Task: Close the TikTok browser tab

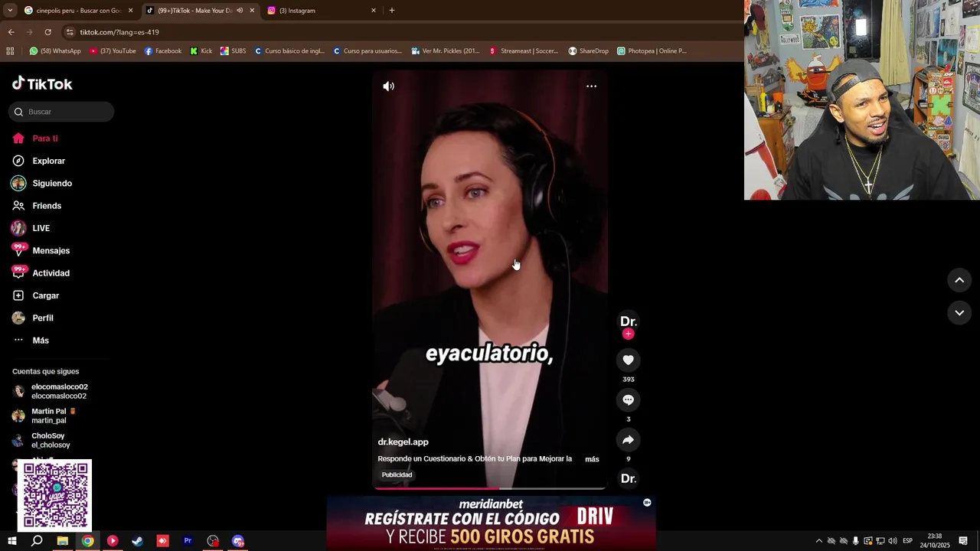Action: point(252,11)
